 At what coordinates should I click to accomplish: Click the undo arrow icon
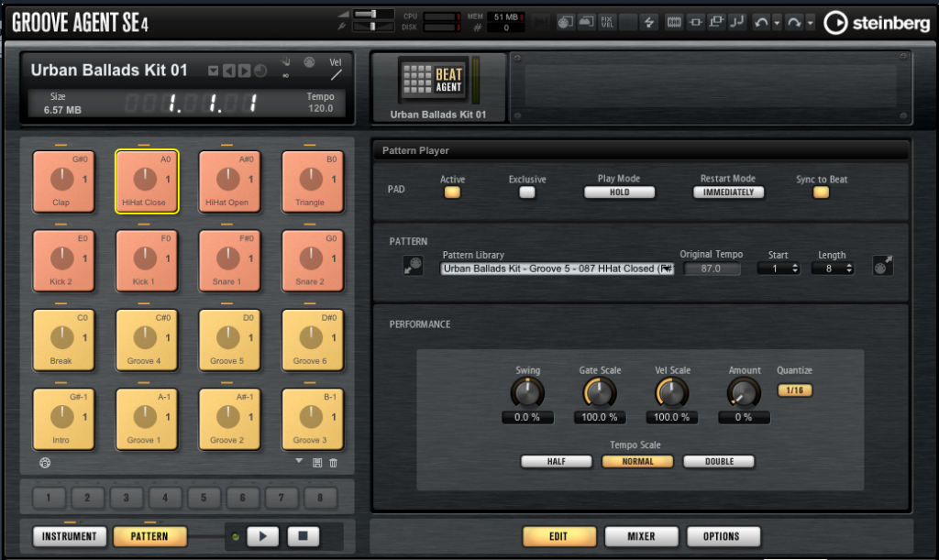(x=761, y=22)
